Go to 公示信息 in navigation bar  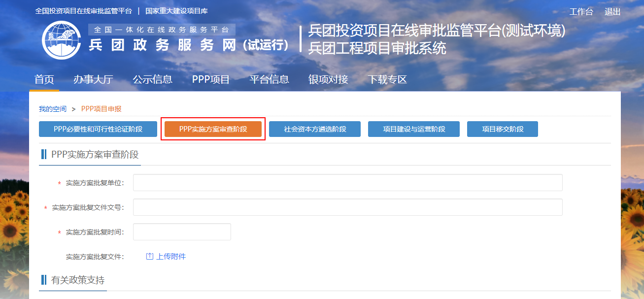pos(152,80)
